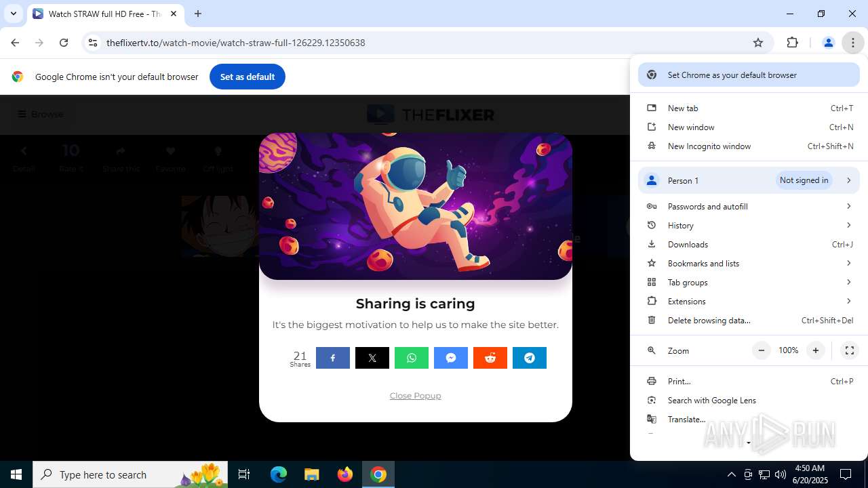Image resolution: width=868 pixels, height=488 pixels.
Task: Go back to previous page
Action: coord(15,43)
